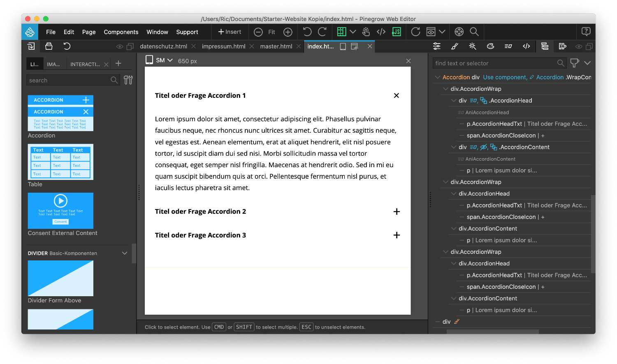Click the zoom out minus icon

258,32
